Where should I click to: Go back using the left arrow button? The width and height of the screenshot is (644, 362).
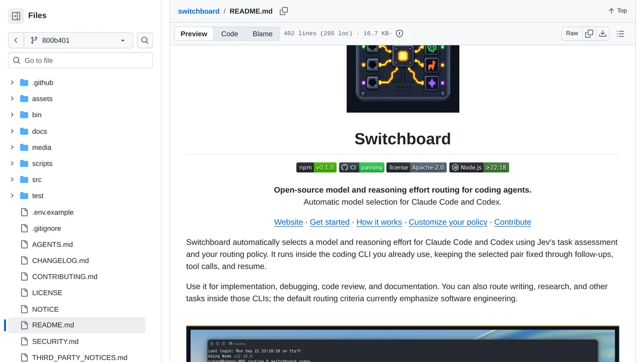(x=16, y=40)
